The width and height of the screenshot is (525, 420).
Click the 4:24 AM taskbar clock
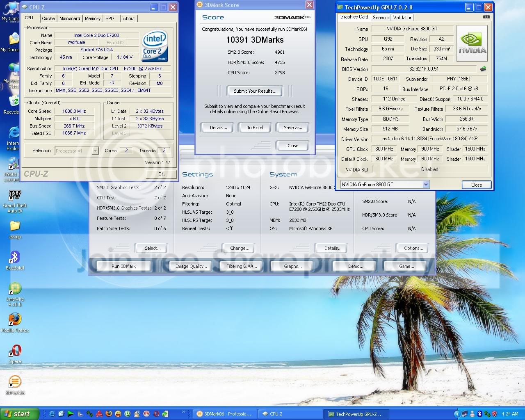[x=510, y=414]
